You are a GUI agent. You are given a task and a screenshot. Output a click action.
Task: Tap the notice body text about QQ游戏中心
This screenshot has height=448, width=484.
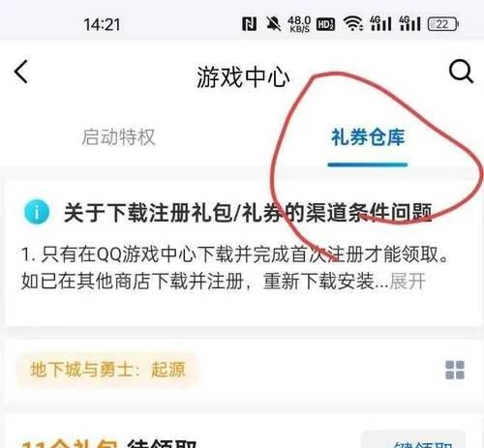235,267
